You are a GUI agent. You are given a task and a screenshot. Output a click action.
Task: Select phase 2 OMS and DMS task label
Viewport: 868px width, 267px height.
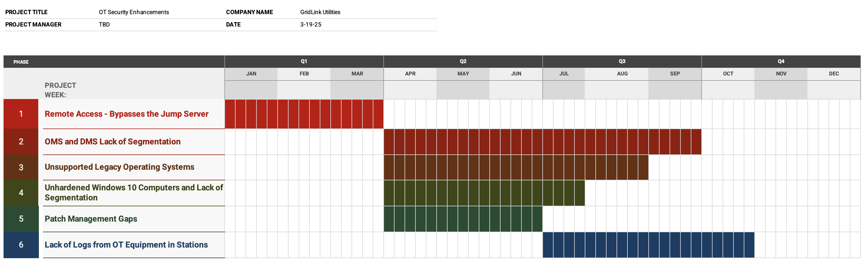[x=112, y=141]
